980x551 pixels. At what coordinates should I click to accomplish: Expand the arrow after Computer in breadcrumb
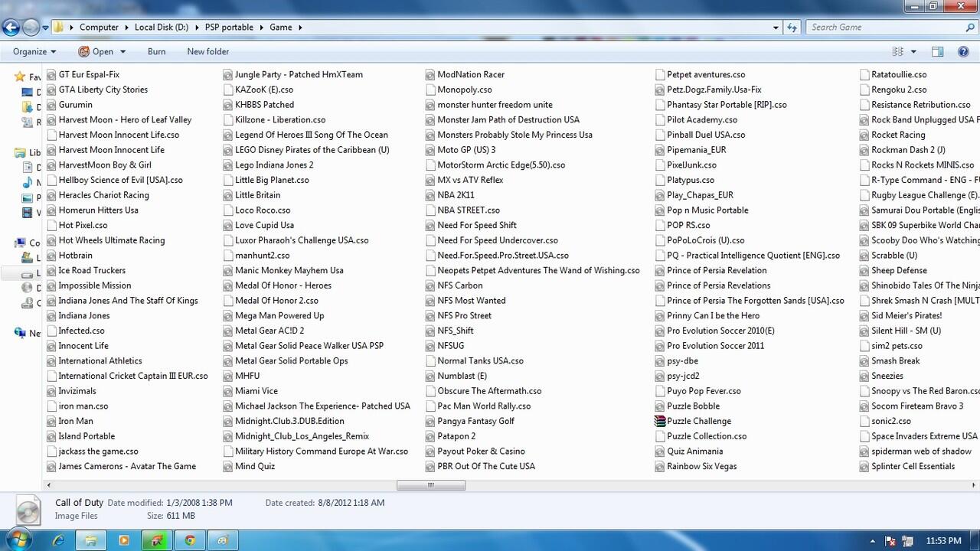point(126,27)
